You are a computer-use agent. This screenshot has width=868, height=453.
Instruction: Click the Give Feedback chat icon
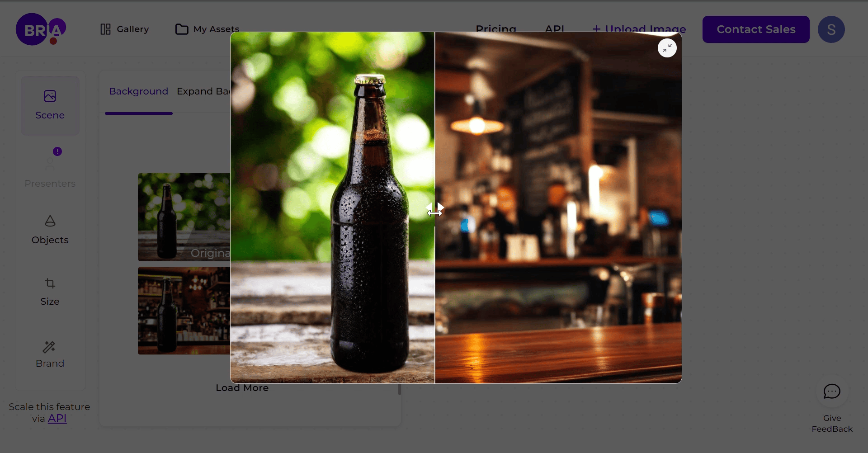[x=831, y=392]
